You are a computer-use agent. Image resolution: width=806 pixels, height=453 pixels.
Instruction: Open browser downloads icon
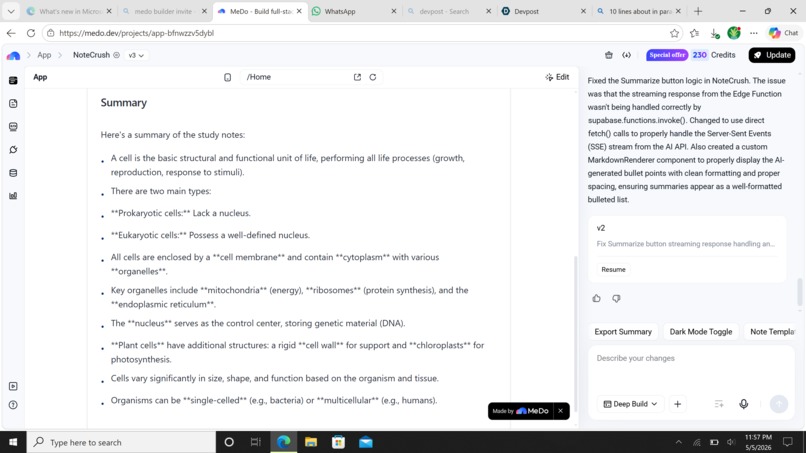tap(715, 33)
